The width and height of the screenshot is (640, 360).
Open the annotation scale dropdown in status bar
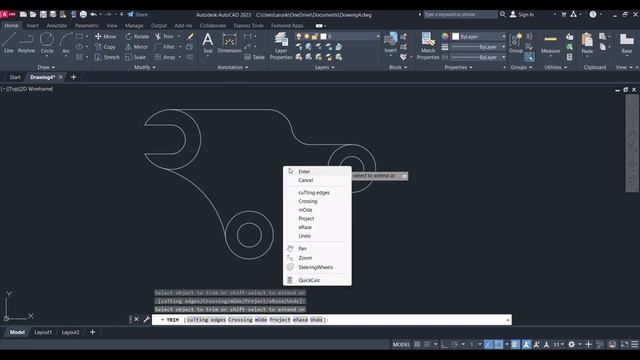pyautogui.click(x=558, y=344)
